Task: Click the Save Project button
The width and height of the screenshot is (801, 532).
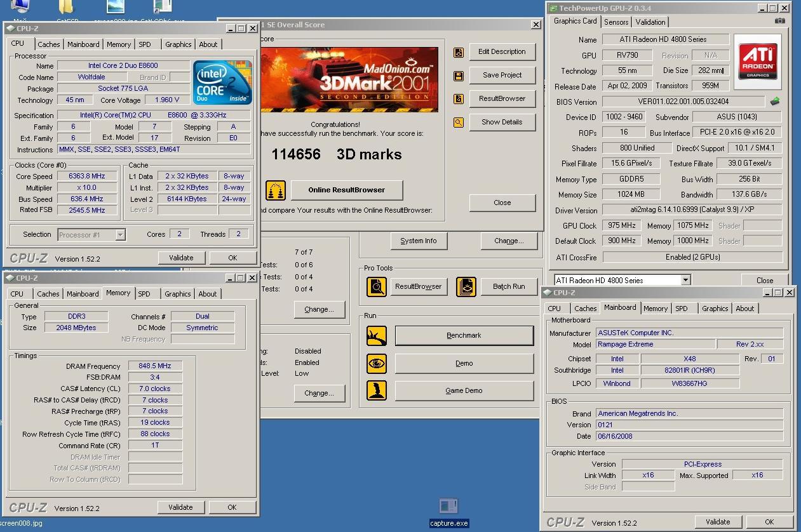Action: pyautogui.click(x=502, y=75)
